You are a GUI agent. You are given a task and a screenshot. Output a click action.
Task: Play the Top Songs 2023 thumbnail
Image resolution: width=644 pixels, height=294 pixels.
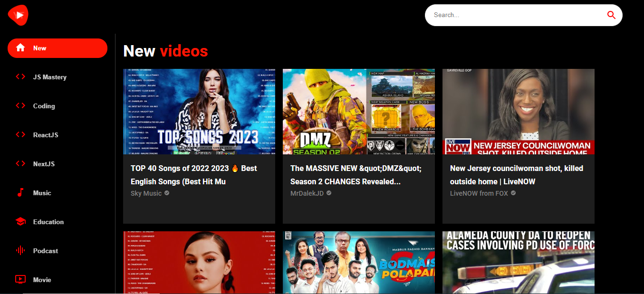(x=199, y=112)
